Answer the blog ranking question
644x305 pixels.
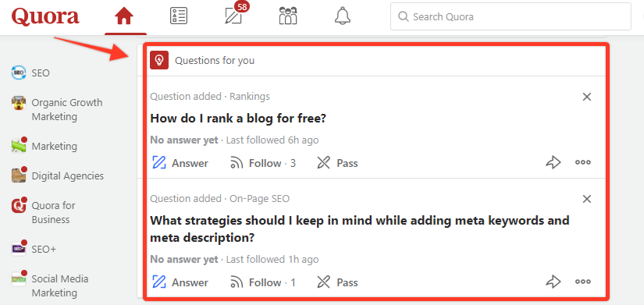(180, 163)
